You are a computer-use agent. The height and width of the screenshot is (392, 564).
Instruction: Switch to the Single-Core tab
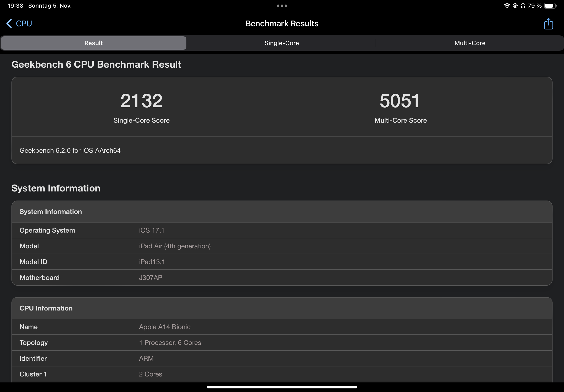tap(282, 43)
